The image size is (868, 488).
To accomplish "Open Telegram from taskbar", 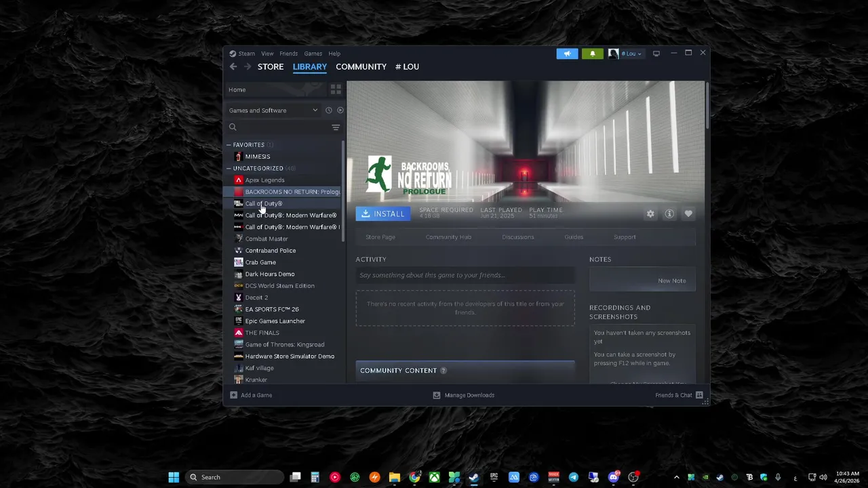I will [574, 477].
